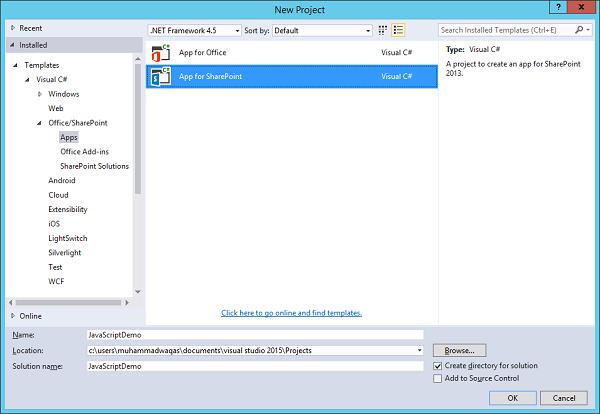
Task: Switch to medium icons list view
Action: coord(398,30)
